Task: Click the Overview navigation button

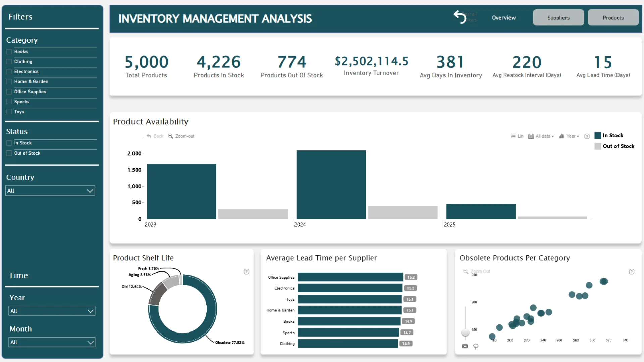Action: (x=503, y=18)
